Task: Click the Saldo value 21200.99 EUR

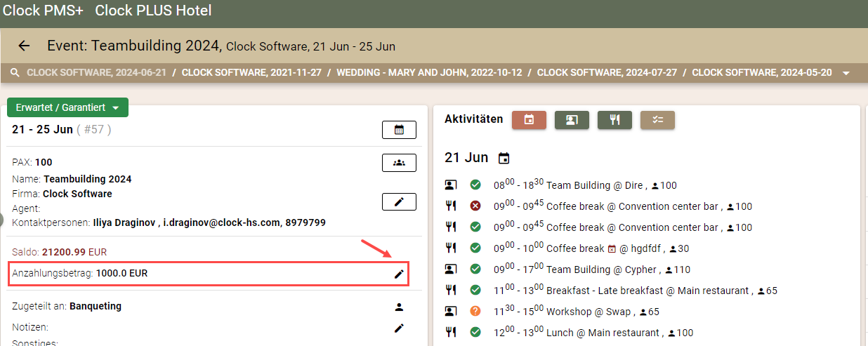Action: click(x=74, y=252)
